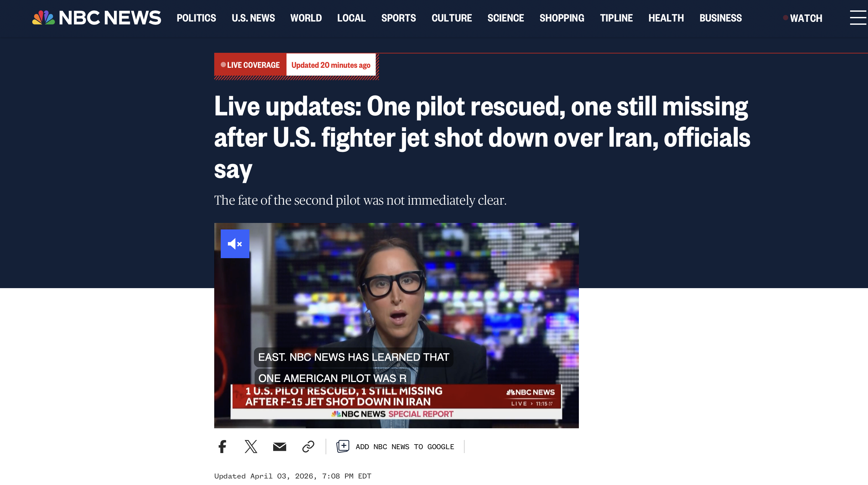Image resolution: width=868 pixels, height=485 pixels.
Task: Visit the Tipline page
Action: (616, 18)
